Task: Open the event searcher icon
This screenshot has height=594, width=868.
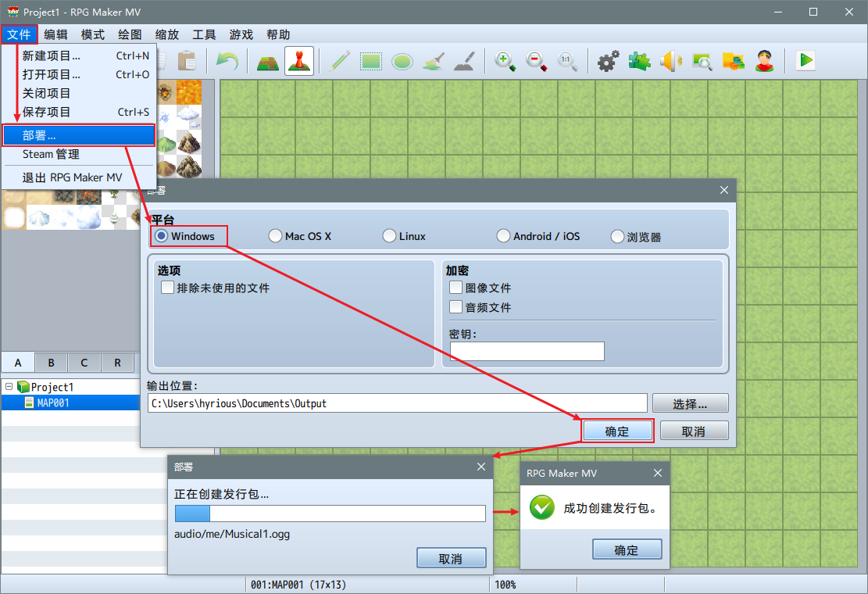Action: click(x=702, y=61)
